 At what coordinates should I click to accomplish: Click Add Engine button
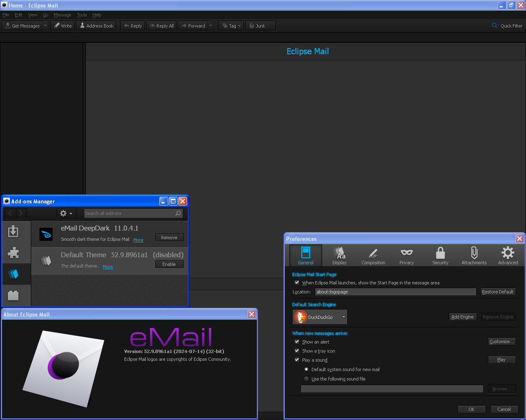pyautogui.click(x=463, y=317)
